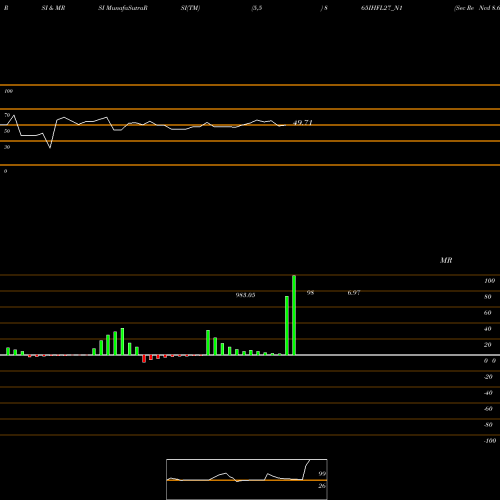This screenshot has width=500, height=500.
Task: Click the 983.05 value in the MR chart
Action: pos(245,295)
